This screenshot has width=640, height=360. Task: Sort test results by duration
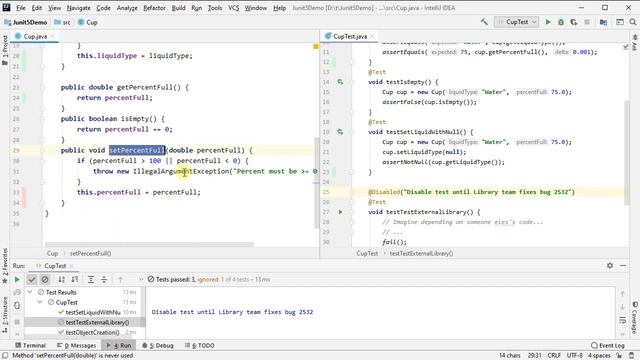pos(75,280)
